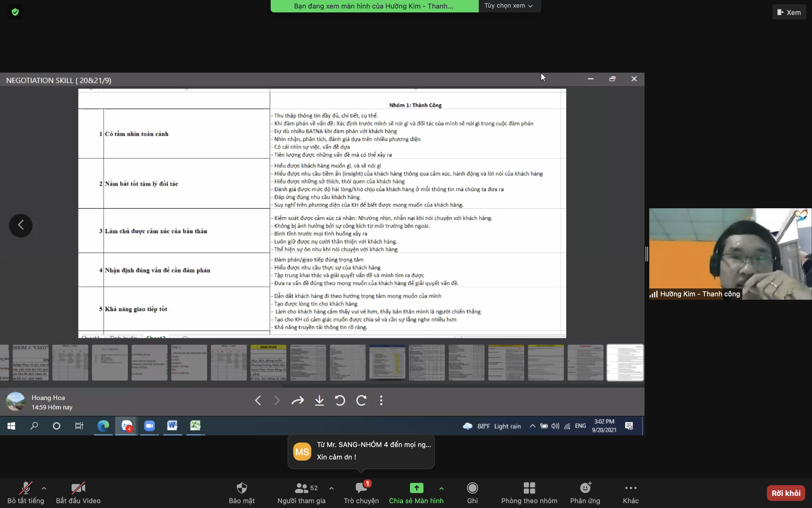The height and width of the screenshot is (508, 812).
Task: Select the yellow ĐÀM PHÁN thumbnail
Action: click(268, 363)
